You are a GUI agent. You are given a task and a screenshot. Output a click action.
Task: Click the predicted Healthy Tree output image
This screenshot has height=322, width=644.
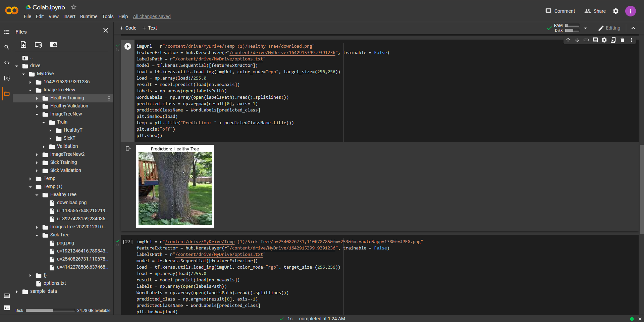pos(175,186)
